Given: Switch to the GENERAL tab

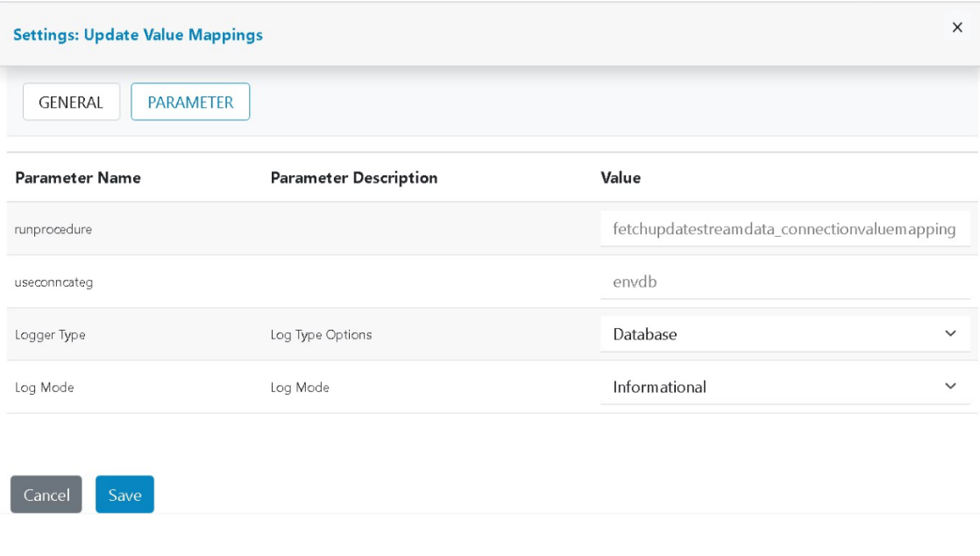Looking at the screenshot, I should pyautogui.click(x=71, y=102).
